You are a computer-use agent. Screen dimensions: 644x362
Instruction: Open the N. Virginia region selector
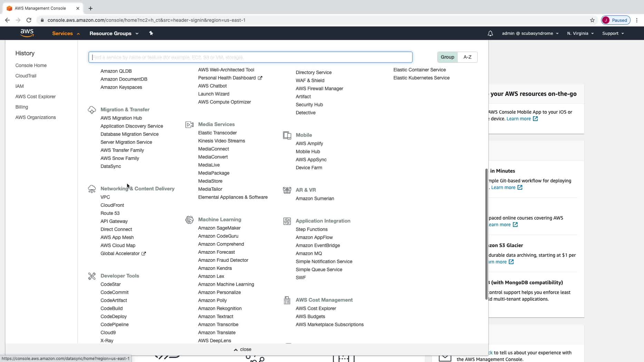click(x=580, y=33)
